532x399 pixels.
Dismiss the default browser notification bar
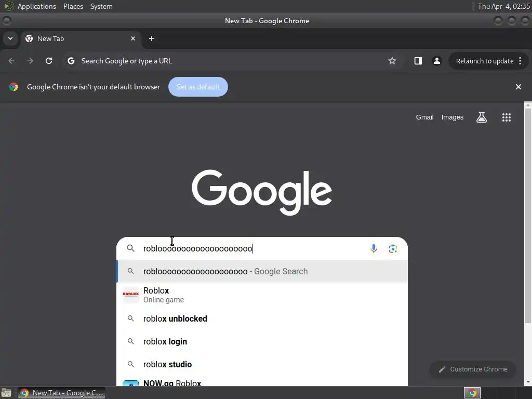tap(518, 87)
